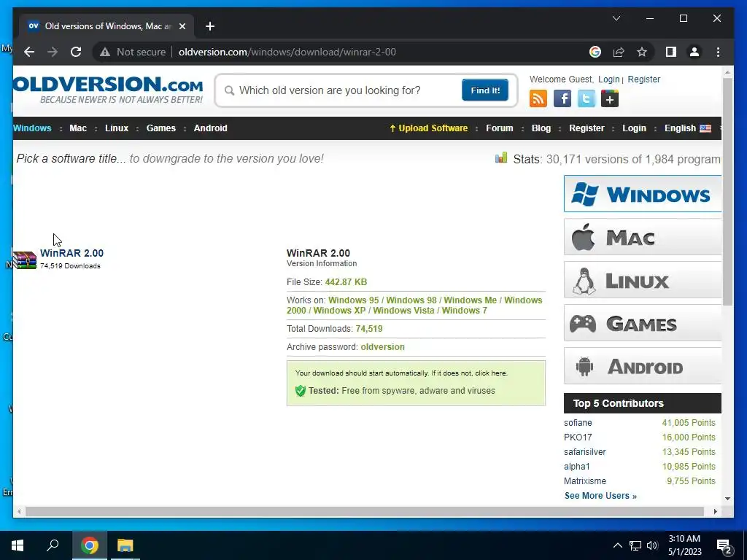747x560 pixels.
Task: Open the Twitter social icon
Action: 586,98
